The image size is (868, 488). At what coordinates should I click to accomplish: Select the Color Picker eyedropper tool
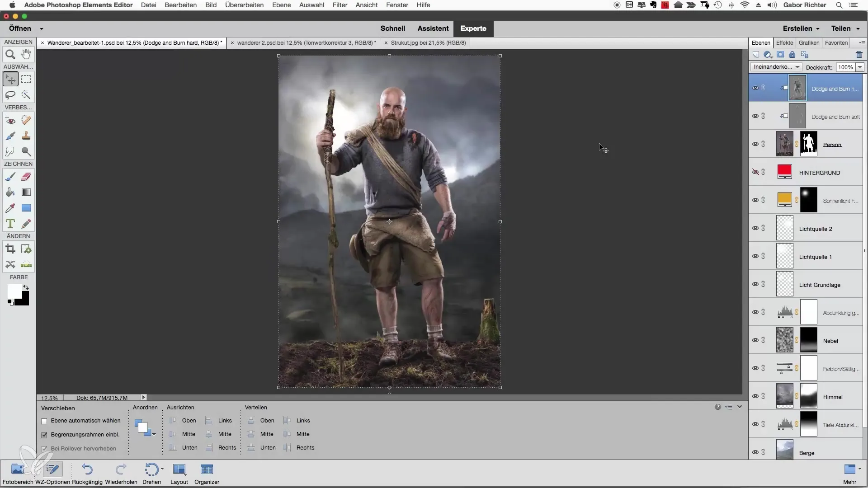(x=10, y=208)
